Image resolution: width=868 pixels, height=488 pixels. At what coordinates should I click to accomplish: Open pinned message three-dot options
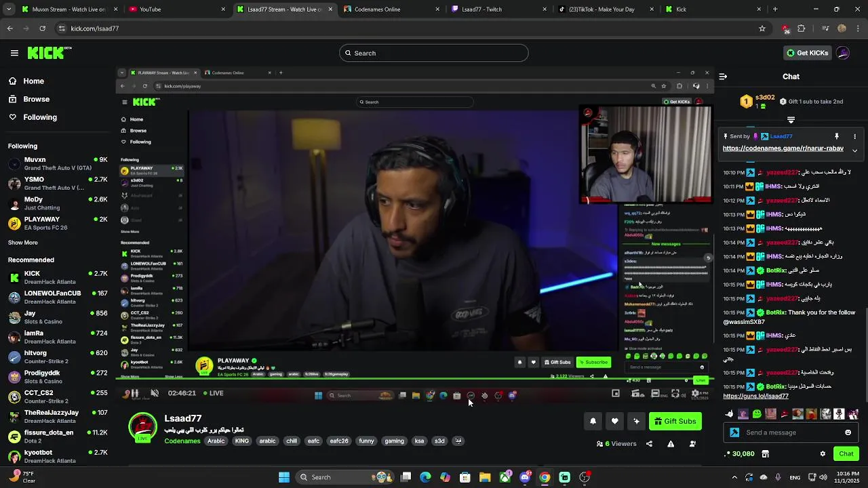(x=854, y=136)
